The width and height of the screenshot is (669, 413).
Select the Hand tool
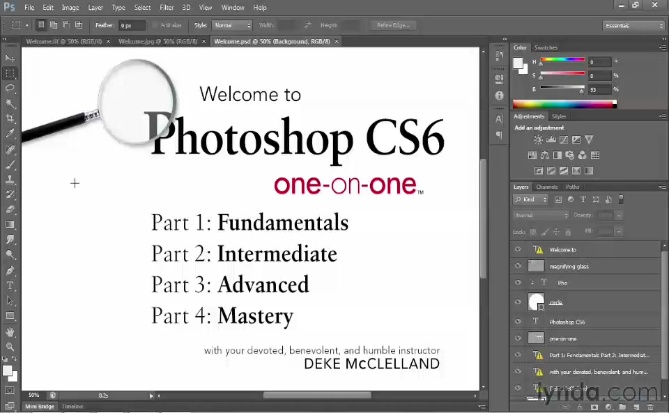point(10,332)
